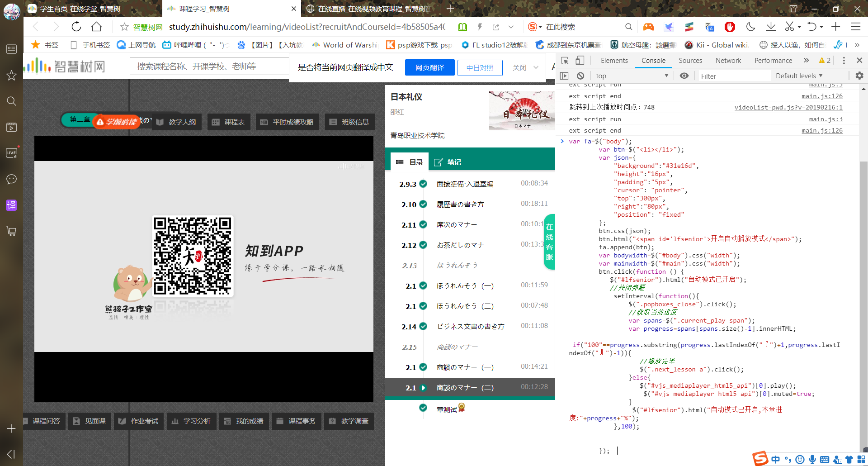The width and height of the screenshot is (868, 466).
Task: Clear the DevTools console
Action: [580, 76]
